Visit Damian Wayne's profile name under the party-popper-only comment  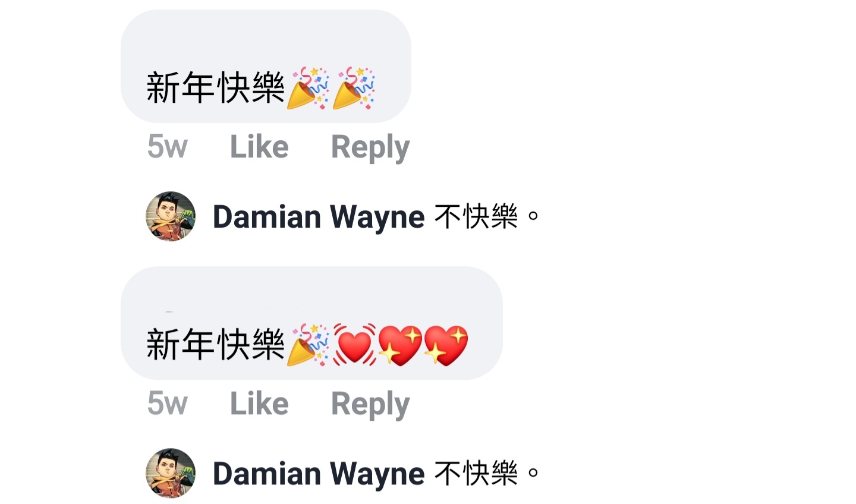coord(319,217)
